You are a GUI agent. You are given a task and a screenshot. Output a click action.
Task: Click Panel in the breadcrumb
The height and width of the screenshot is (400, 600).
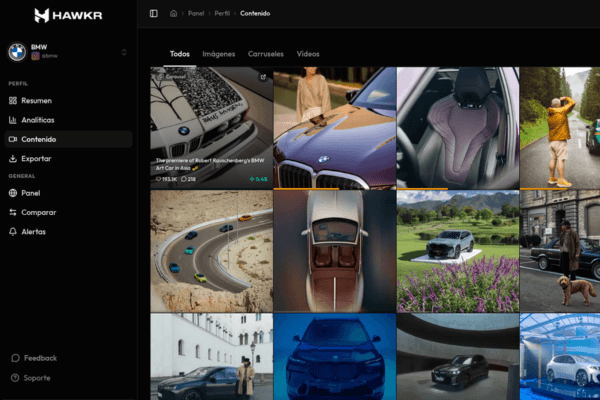[x=196, y=13]
